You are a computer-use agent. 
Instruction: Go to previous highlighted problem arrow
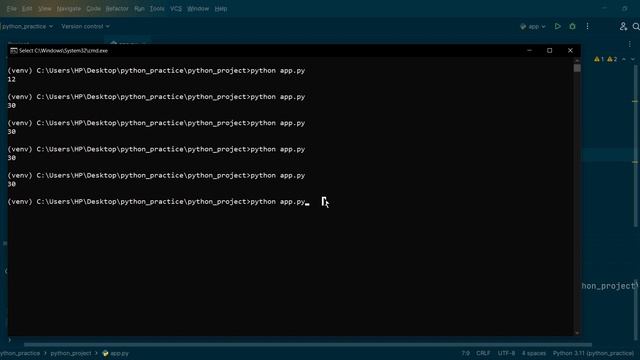624,59
